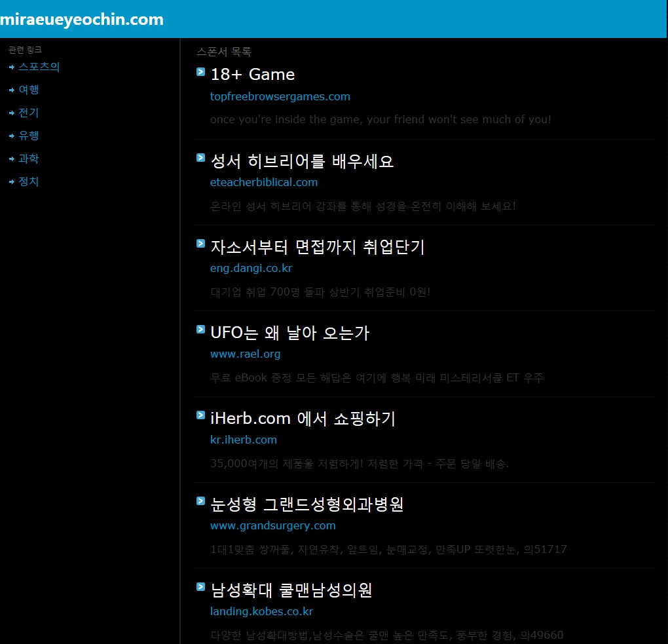
Task: Open the UFO는 왜 날아 오는가 title
Action: point(289,333)
